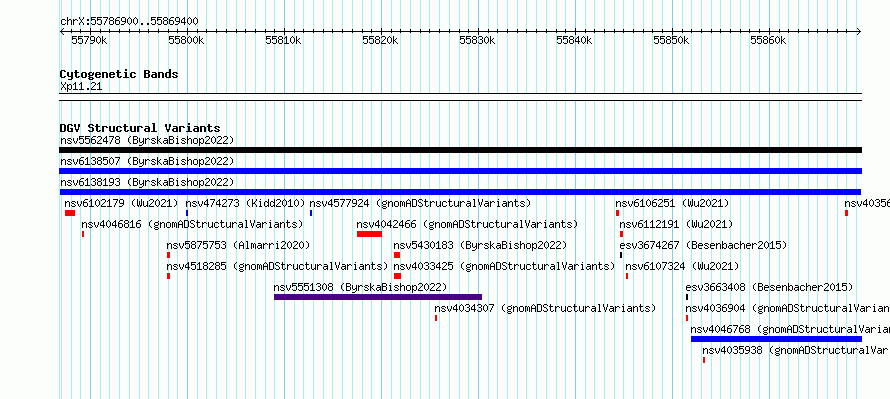Open the esv3674267 (Besenbacher2015) label
This screenshot has width=890, height=399.
703,245
